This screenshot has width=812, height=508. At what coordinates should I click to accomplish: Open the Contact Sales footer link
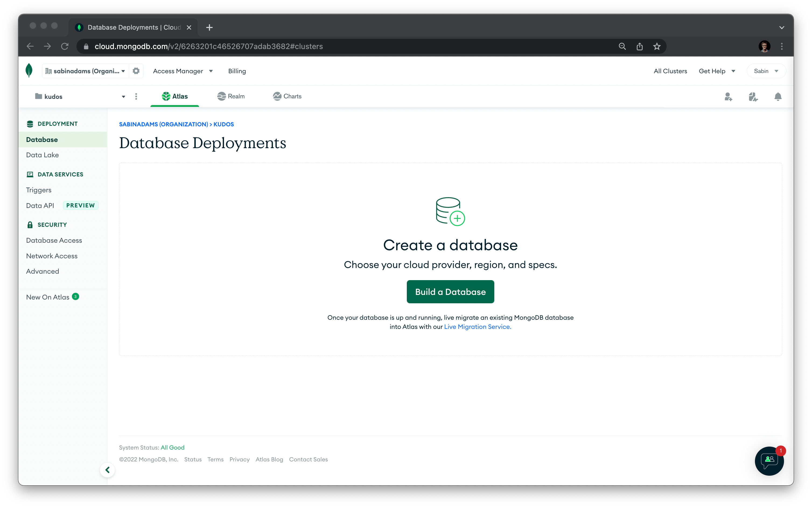click(x=308, y=459)
